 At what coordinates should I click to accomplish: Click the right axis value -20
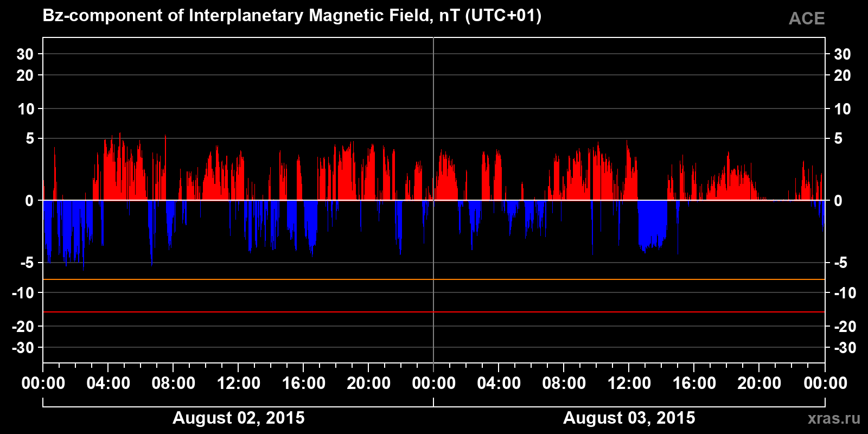(845, 327)
